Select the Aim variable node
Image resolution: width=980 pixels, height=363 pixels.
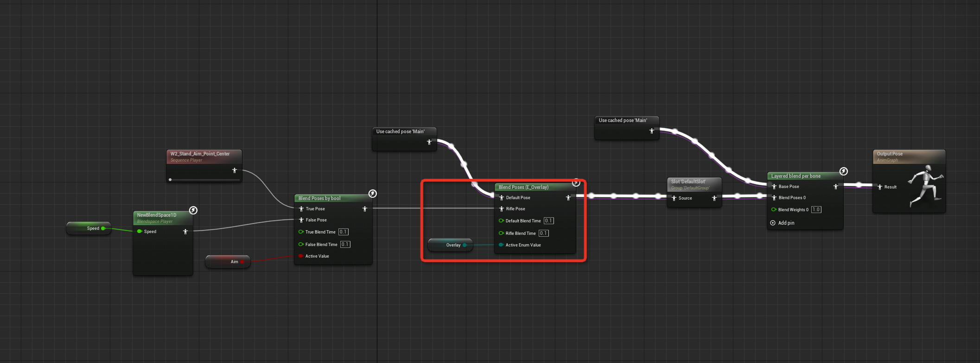click(x=228, y=262)
